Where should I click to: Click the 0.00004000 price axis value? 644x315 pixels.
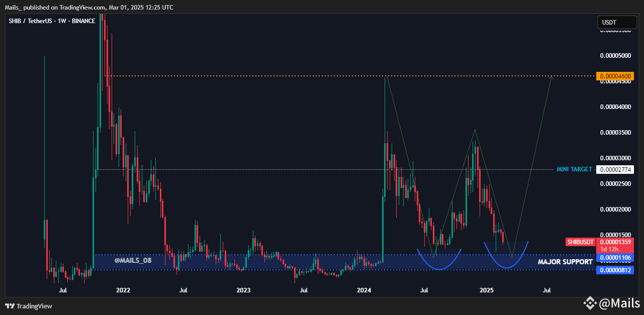[615, 107]
